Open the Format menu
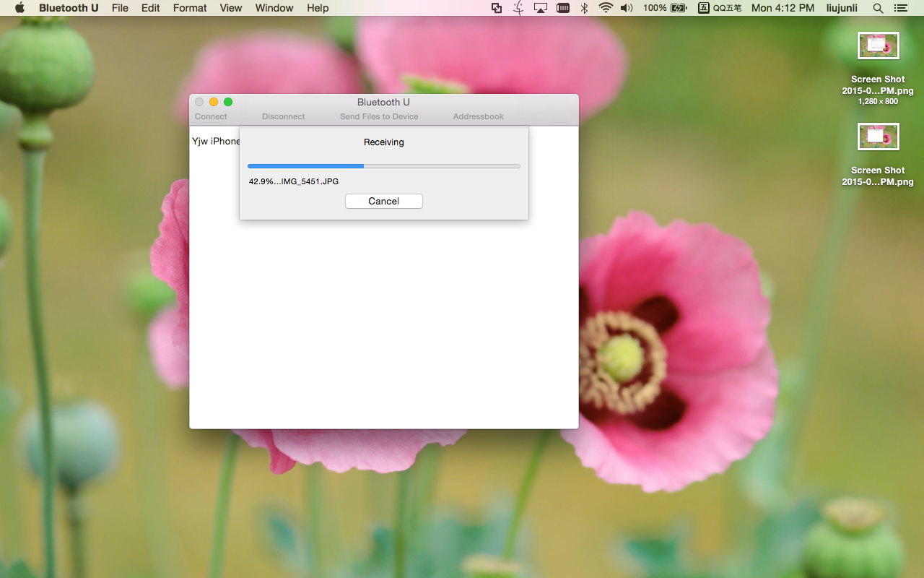Image resolution: width=924 pixels, height=578 pixels. point(190,8)
